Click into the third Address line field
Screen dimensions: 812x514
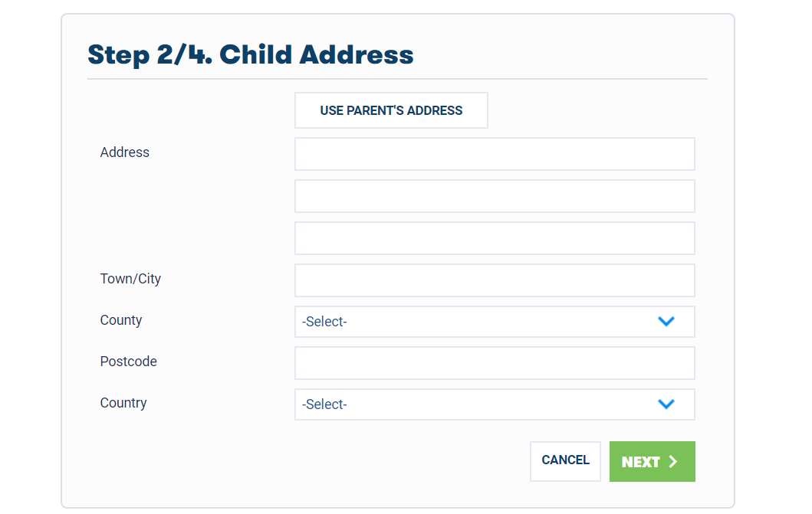(x=495, y=238)
